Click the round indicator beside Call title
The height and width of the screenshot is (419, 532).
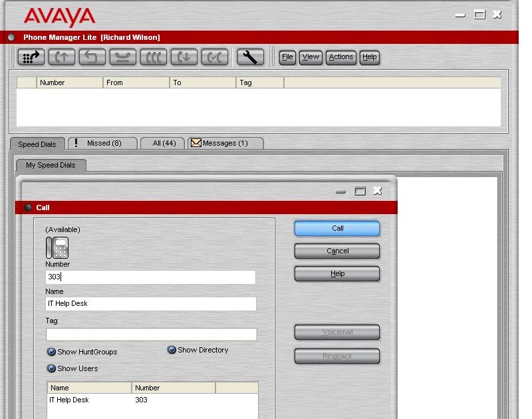point(28,208)
